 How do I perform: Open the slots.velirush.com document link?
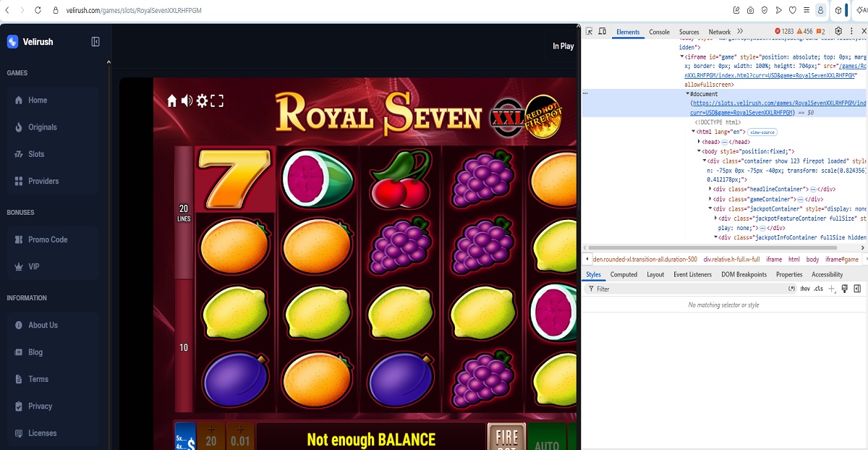point(778,108)
